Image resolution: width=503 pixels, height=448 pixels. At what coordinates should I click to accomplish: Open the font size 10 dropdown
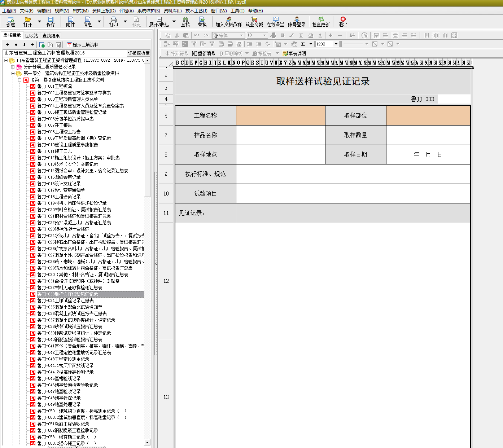tap(264, 35)
